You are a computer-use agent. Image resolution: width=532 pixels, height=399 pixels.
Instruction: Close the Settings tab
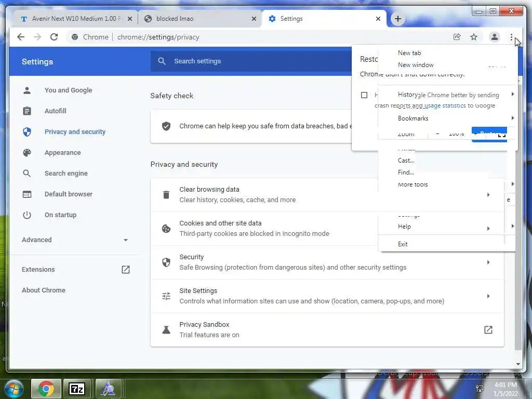tap(378, 19)
